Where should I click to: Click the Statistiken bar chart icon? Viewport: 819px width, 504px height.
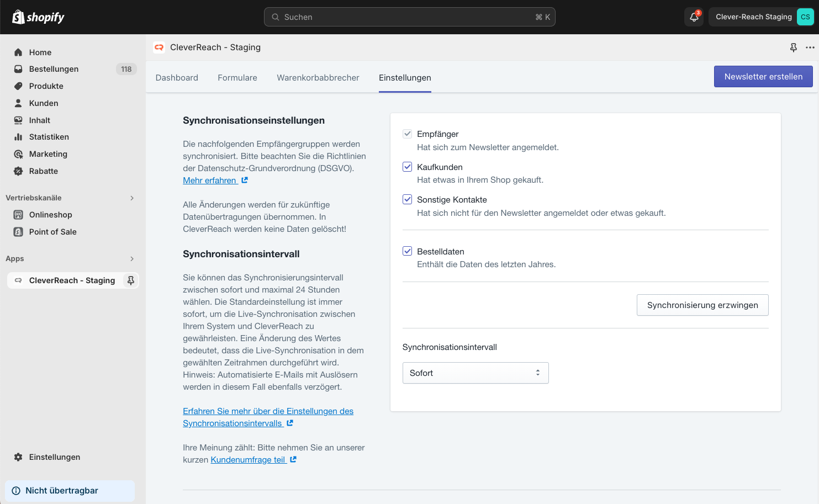coord(18,137)
